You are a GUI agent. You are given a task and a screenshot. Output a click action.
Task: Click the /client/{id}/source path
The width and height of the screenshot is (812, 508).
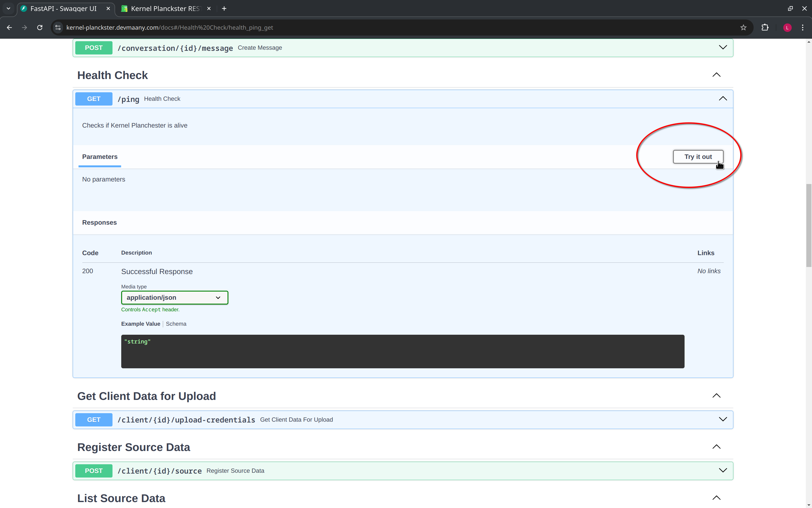click(159, 471)
